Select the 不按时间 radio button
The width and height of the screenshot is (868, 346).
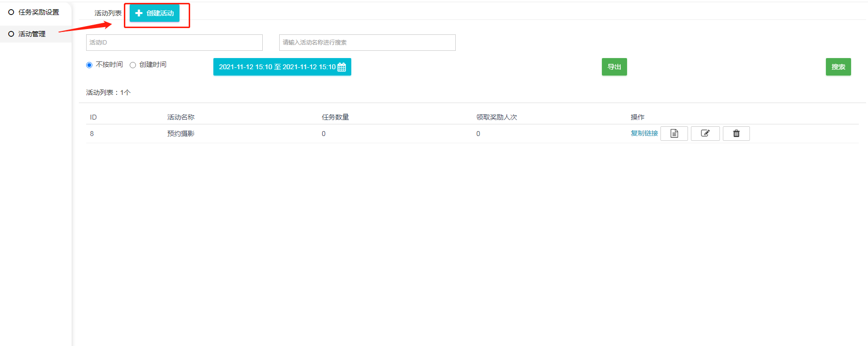[x=89, y=65]
